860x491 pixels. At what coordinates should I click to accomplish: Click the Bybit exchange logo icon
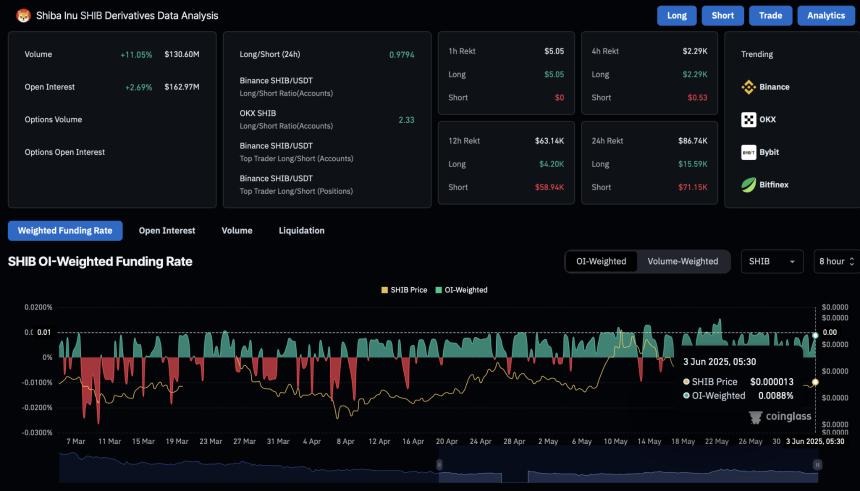pyautogui.click(x=748, y=152)
